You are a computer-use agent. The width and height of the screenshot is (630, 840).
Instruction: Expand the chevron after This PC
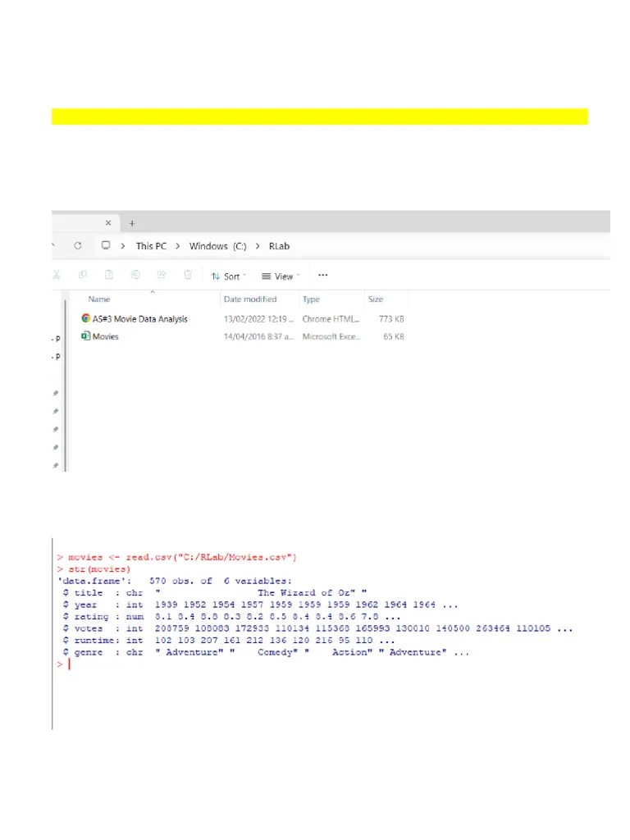click(178, 246)
